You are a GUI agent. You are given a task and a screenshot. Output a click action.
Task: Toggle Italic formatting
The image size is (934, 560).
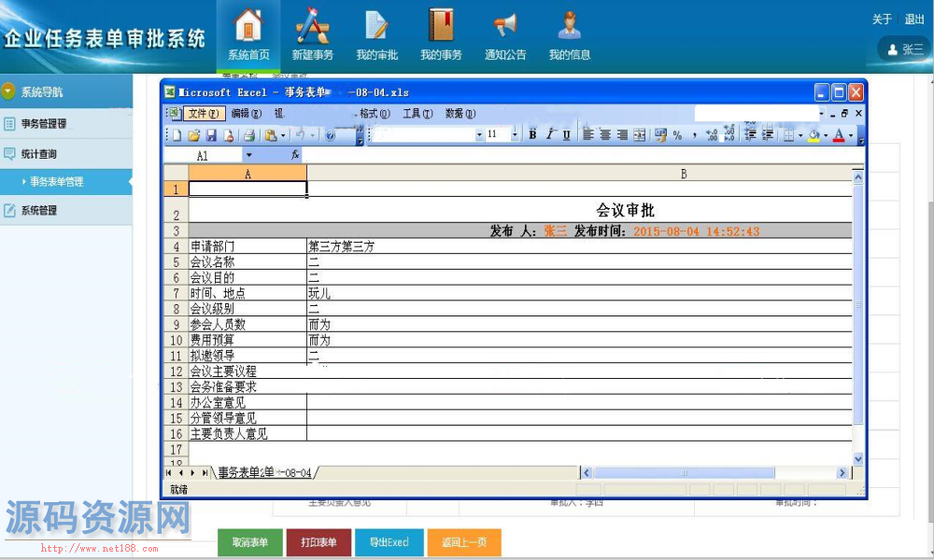tap(550, 135)
